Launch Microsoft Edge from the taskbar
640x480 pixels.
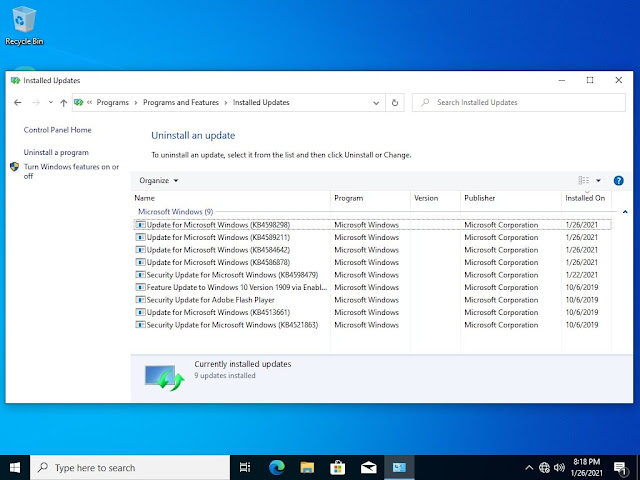pyautogui.click(x=276, y=467)
